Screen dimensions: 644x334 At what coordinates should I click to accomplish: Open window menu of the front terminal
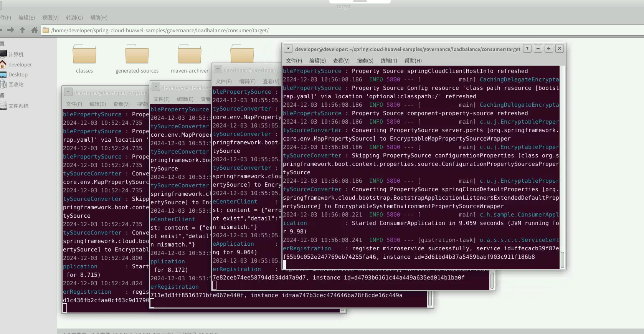(x=288, y=49)
